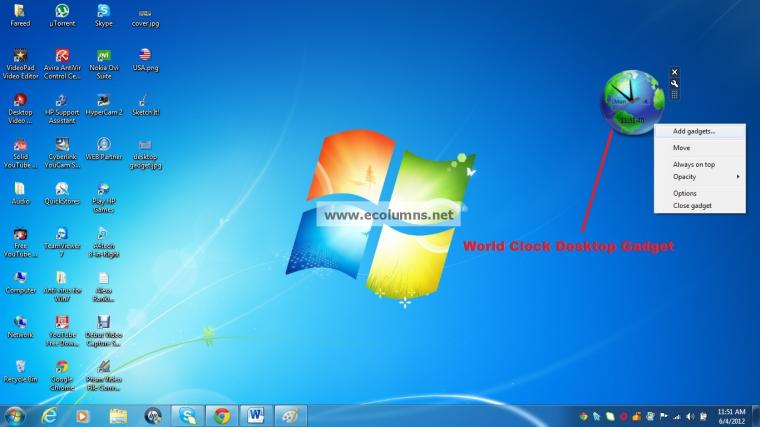This screenshot has height=427, width=760.
Task: Select Debut Video Capture shortcut
Action: (103, 331)
